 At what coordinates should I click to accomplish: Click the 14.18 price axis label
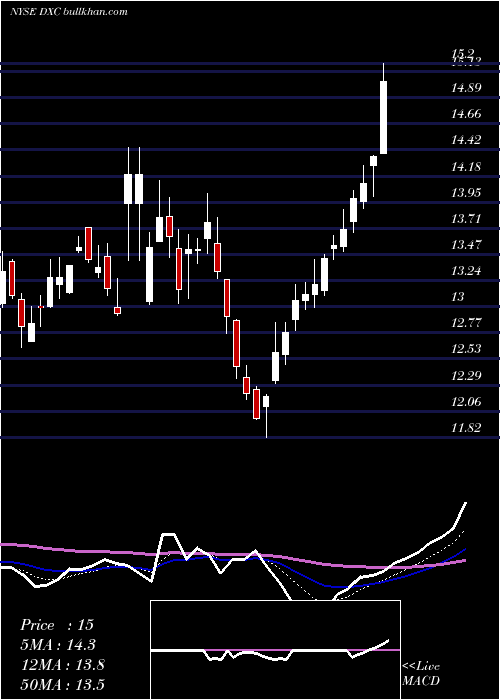[x=466, y=167]
